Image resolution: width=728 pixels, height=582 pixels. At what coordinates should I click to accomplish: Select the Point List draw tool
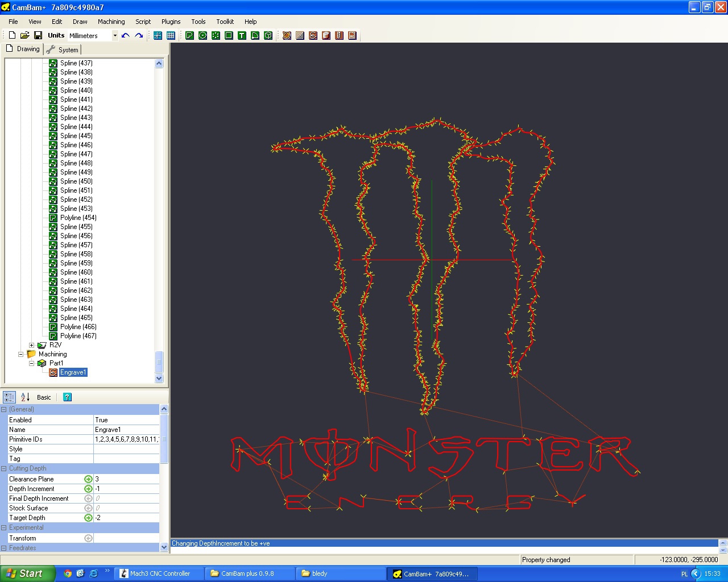[x=216, y=35]
